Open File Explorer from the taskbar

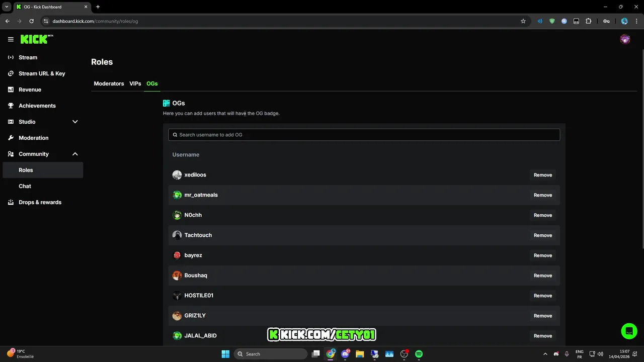(360, 354)
